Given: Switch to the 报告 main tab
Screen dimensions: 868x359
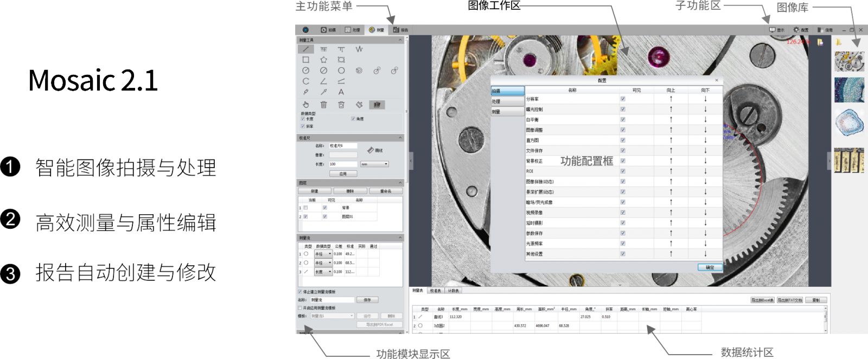Looking at the screenshot, I should click(401, 30).
